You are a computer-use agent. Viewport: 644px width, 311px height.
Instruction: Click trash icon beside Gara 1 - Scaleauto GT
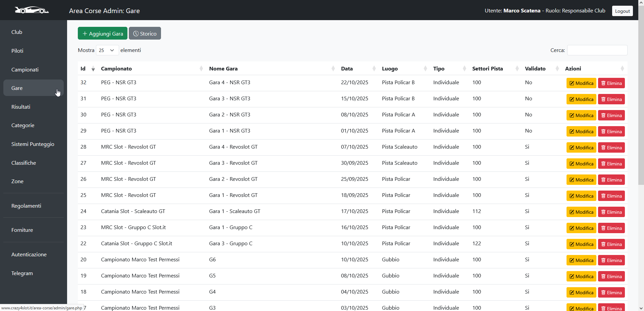pos(603,212)
